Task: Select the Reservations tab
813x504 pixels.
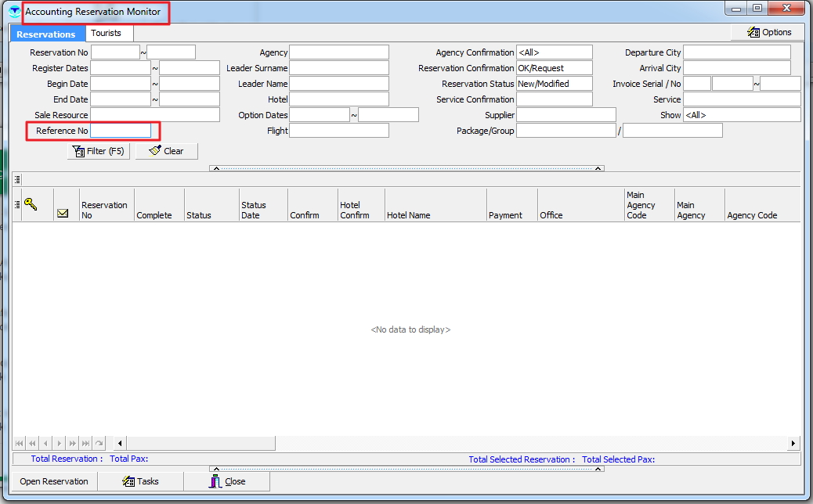Action: (x=46, y=34)
